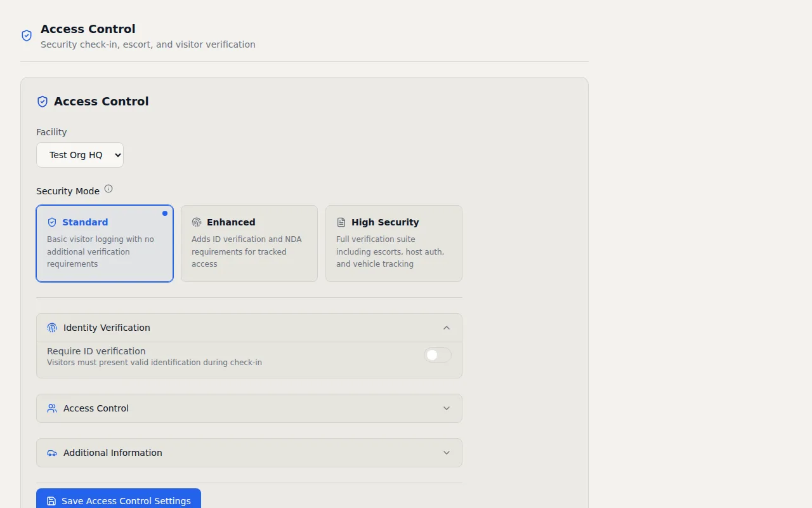Select the Enhanced security mode
This screenshot has height=508, width=812.
[249, 243]
